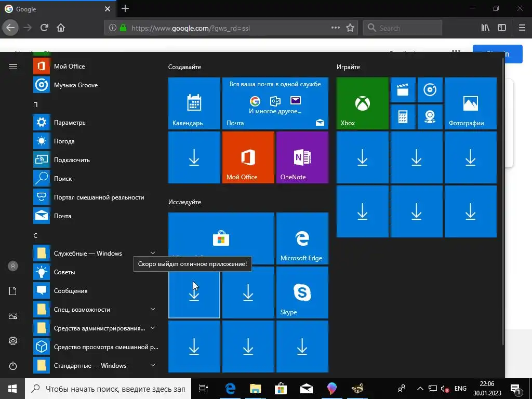This screenshot has height=399, width=532.
Task: Click the Играйте group title
Action: 348,67
